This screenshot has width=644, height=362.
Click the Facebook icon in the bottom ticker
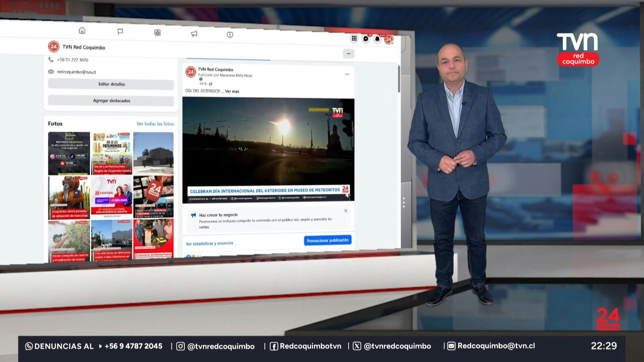(x=274, y=346)
